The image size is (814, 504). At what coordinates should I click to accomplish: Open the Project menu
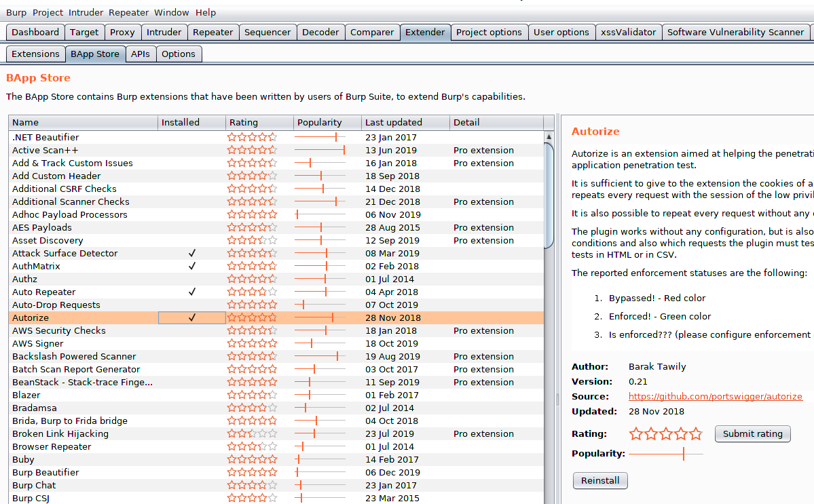(x=48, y=12)
